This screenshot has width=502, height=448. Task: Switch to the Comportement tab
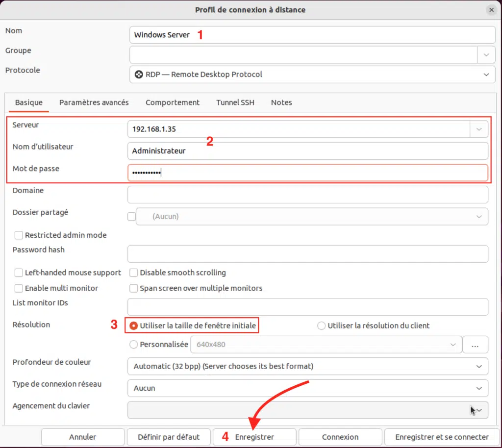pyautogui.click(x=172, y=102)
